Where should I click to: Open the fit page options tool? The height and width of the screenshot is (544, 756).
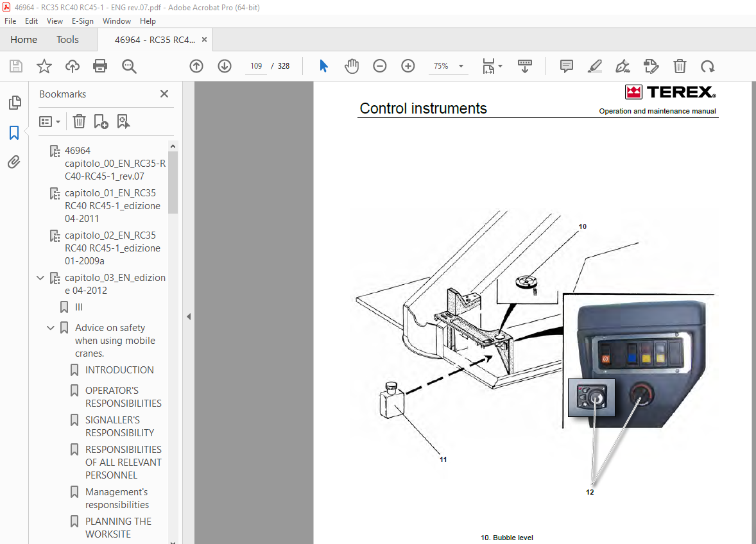click(x=492, y=66)
